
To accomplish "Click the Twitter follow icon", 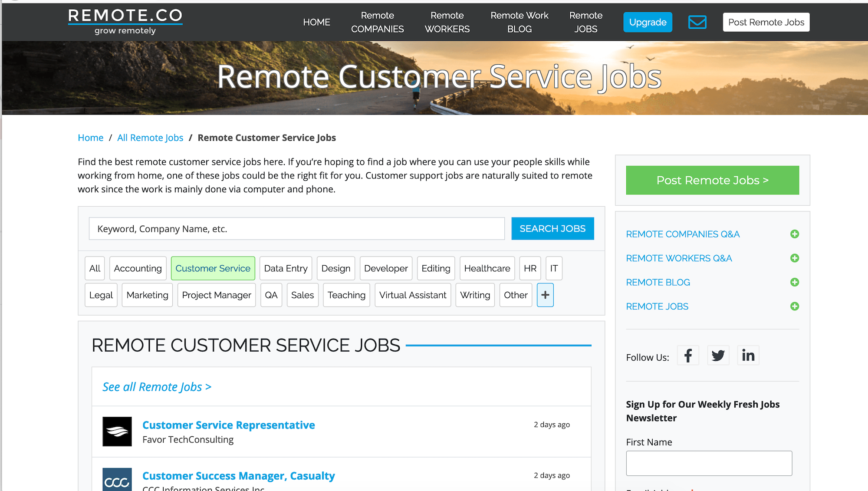I will [718, 355].
